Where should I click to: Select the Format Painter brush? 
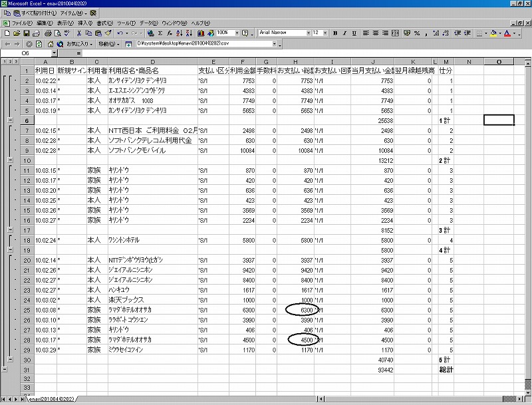pyautogui.click(x=108, y=33)
